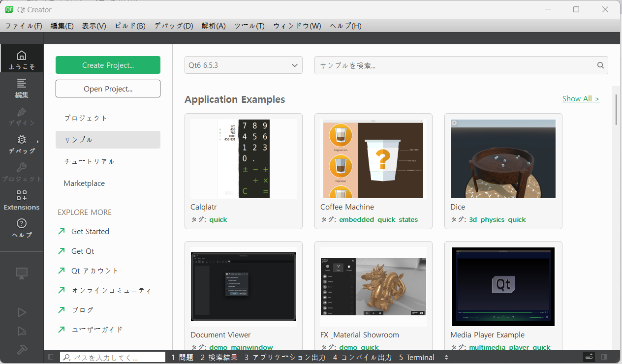The image size is (622, 364).
Task: Click the Run play icon
Action: tap(22, 312)
